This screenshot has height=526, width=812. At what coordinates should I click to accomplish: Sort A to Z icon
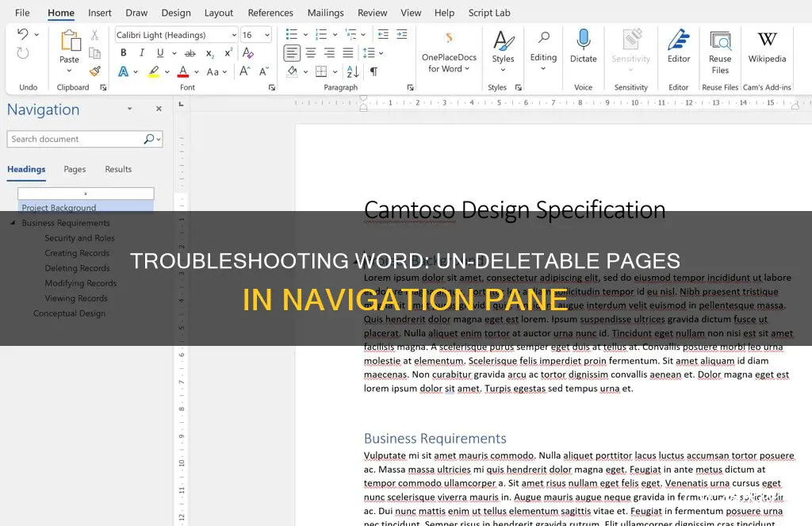(x=353, y=71)
